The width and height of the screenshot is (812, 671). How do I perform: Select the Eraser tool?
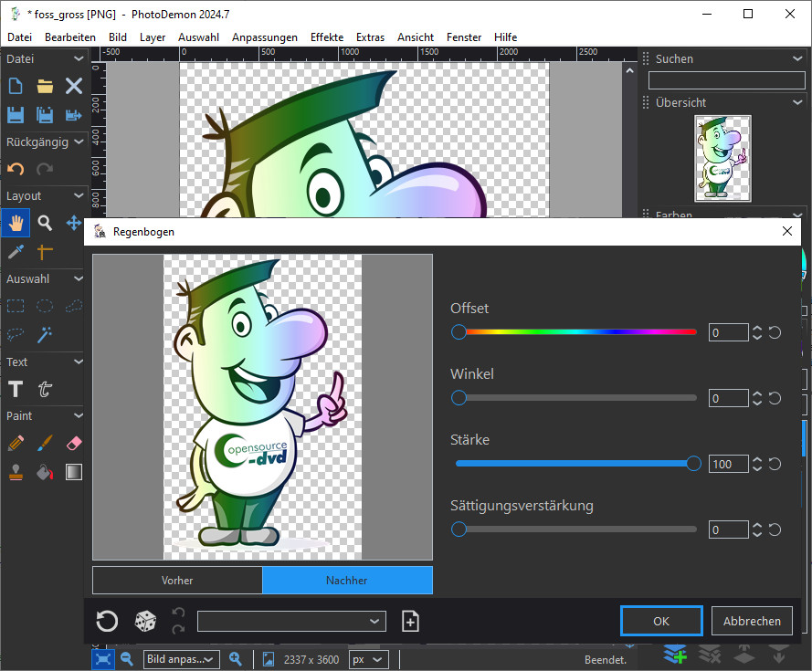pyautogui.click(x=74, y=443)
